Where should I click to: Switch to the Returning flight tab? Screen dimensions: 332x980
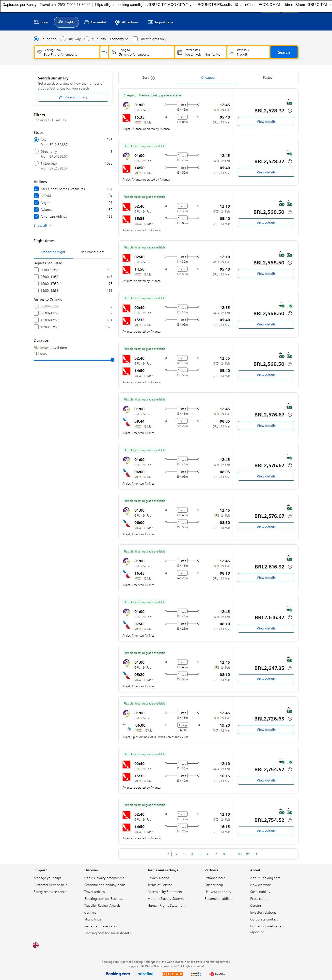point(93,252)
